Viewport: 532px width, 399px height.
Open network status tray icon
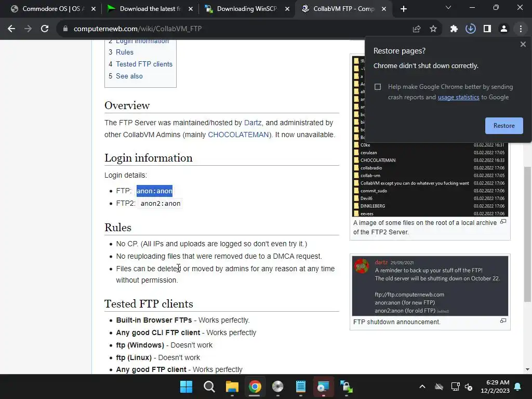pos(455,387)
